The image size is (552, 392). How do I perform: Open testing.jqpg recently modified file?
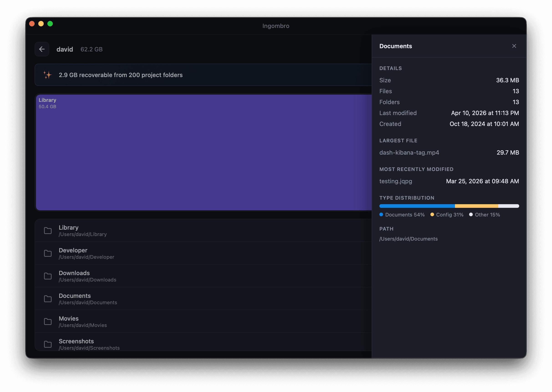coord(396,181)
